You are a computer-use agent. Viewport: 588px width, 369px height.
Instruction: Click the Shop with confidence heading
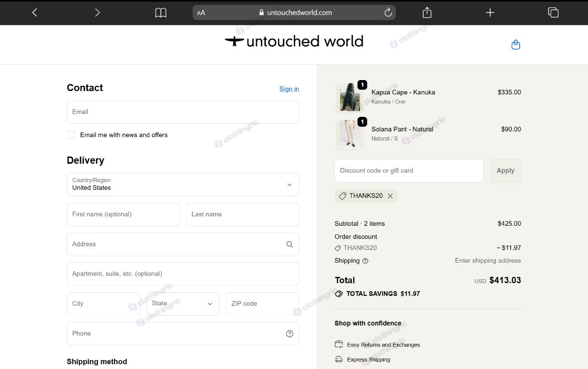point(368,323)
